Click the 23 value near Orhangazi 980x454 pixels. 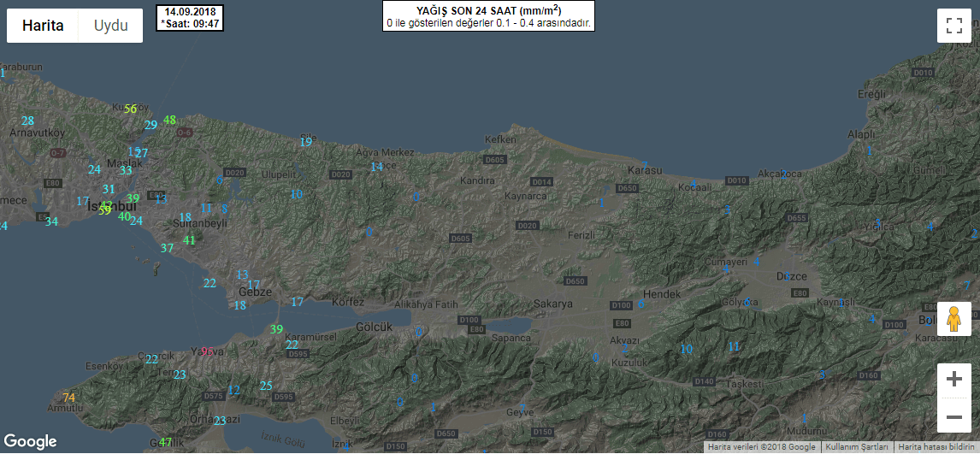click(220, 421)
